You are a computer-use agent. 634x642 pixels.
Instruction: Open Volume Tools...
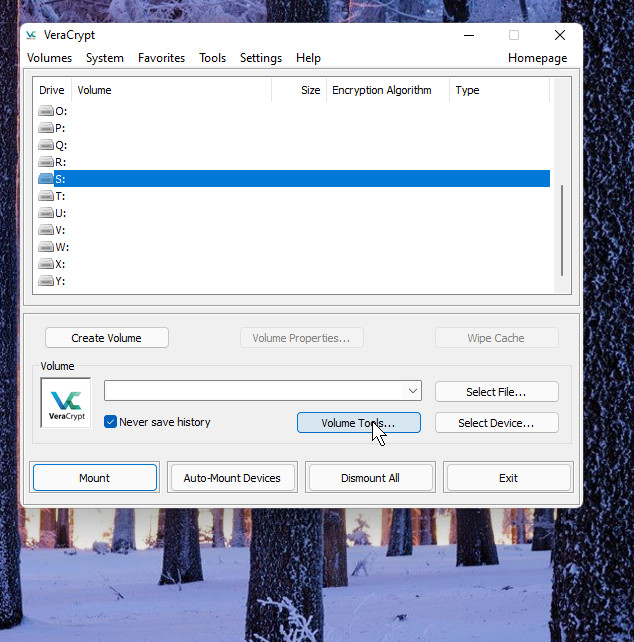point(358,423)
